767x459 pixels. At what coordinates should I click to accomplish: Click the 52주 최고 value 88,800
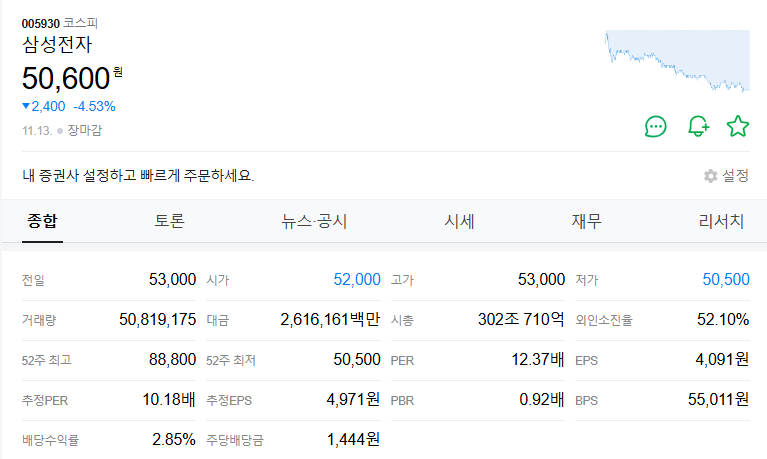pos(172,360)
